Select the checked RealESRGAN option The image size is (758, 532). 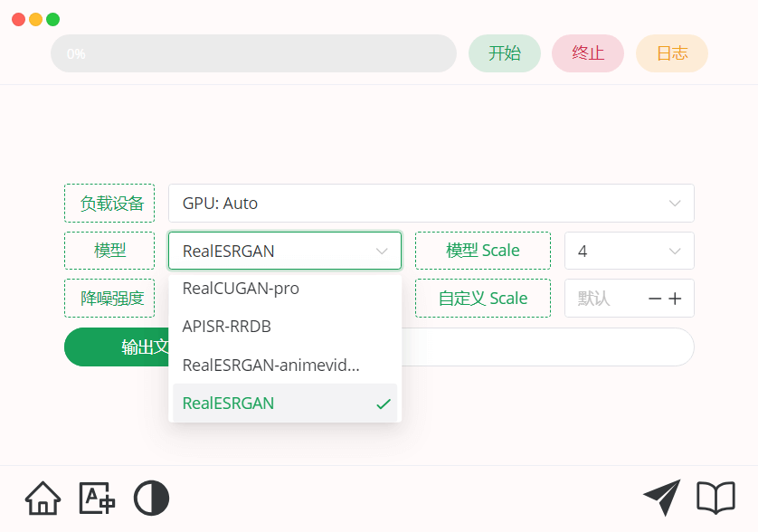[x=285, y=403]
